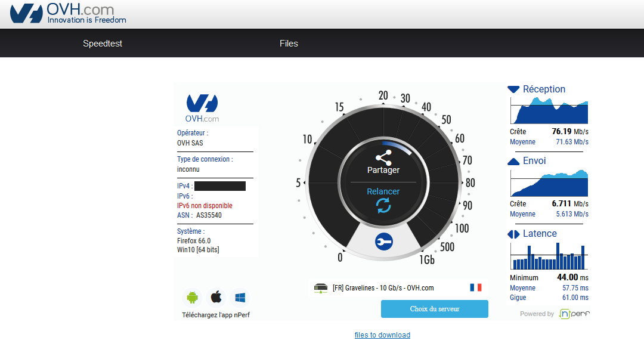Select the Gravelines 10 Gb/s server entry
The width and height of the screenshot is (644, 362).
383,288
